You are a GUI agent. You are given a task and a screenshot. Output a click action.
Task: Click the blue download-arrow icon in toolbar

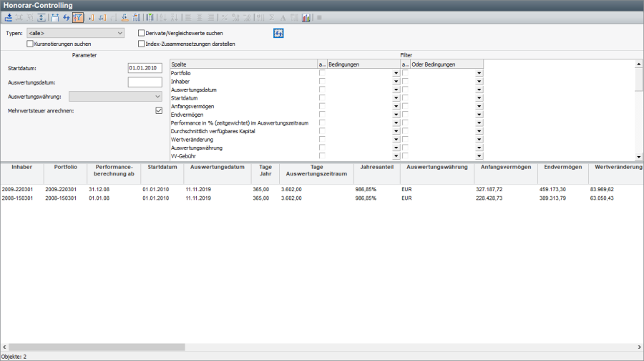(8, 17)
